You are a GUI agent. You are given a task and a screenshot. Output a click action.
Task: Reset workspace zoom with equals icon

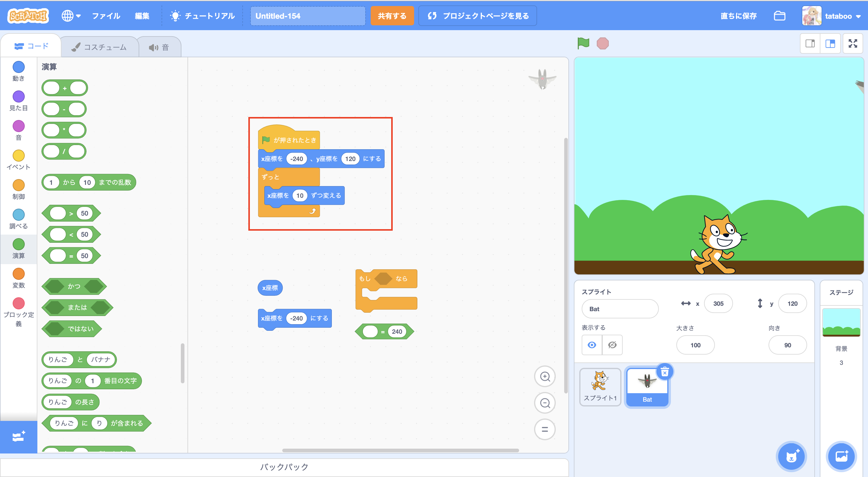click(545, 429)
